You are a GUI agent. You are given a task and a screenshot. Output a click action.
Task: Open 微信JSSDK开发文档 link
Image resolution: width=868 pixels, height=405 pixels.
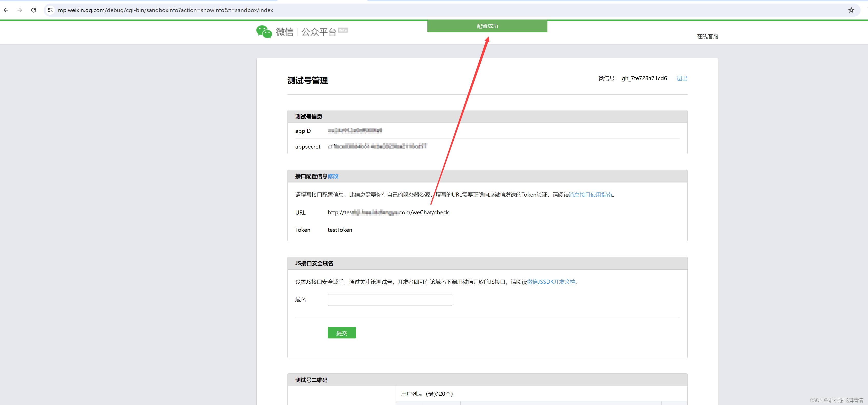tap(551, 282)
